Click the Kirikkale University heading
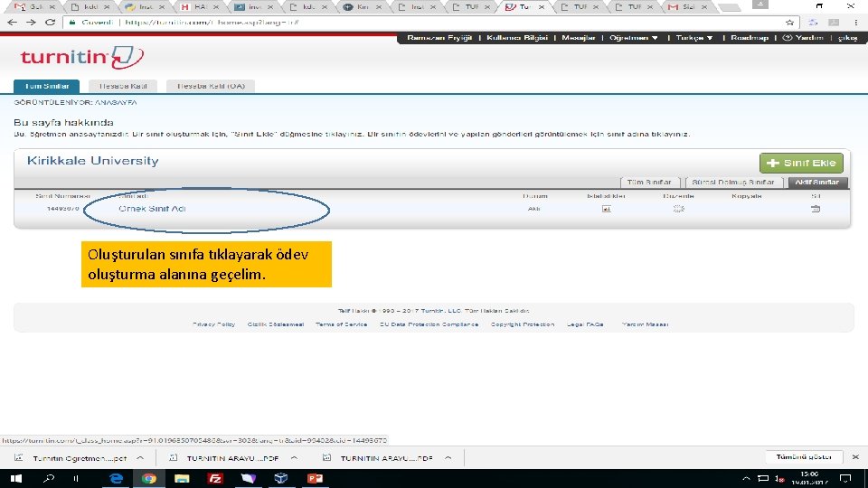The image size is (868, 488). point(93,161)
